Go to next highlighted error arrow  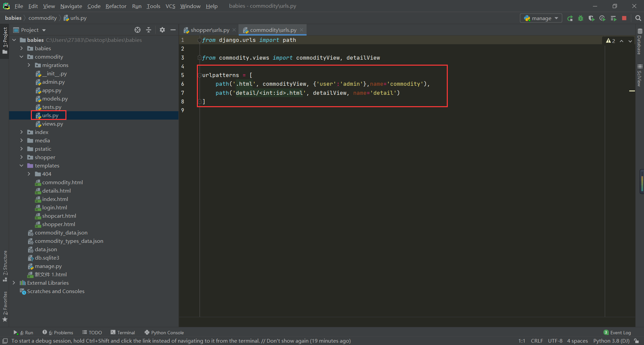[630, 41]
